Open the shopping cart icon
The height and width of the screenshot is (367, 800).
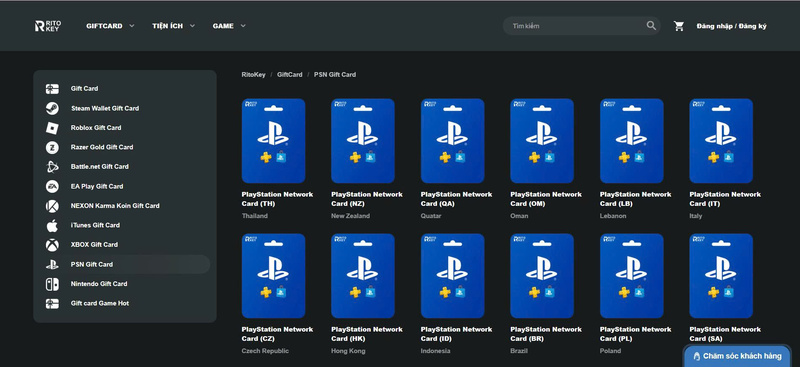click(x=679, y=26)
